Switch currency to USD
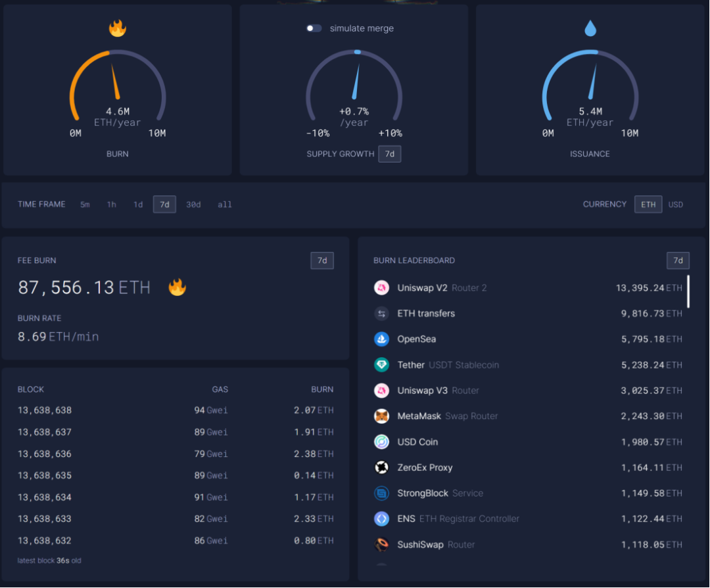This screenshot has height=588, width=710. coord(676,205)
